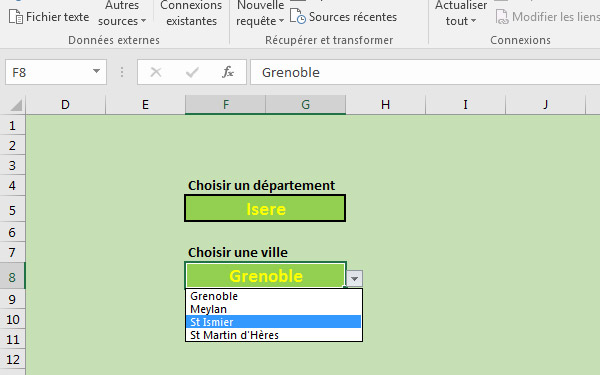The width and height of the screenshot is (600, 375).
Task: Select row 8 header
Action: (13, 277)
